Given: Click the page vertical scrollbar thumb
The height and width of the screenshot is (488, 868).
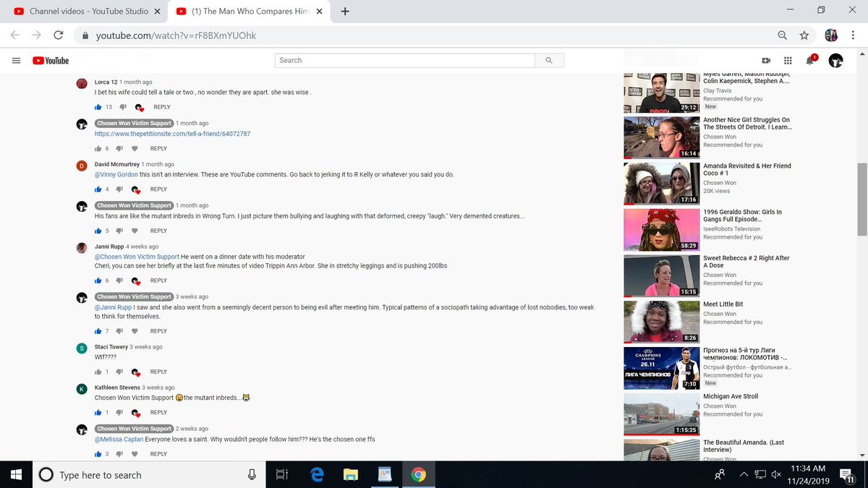Looking at the screenshot, I should click(861, 199).
